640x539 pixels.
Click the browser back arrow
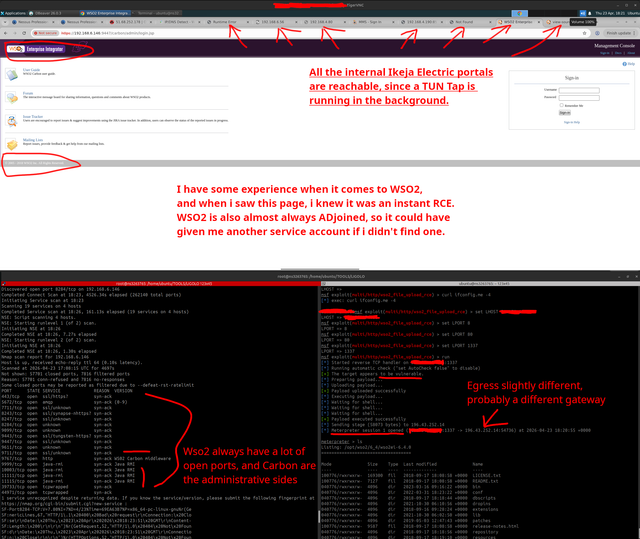6,33
